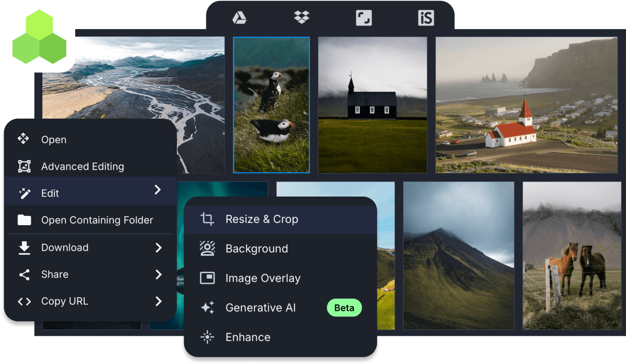626x364 pixels.
Task: Click the green Beta badge
Action: click(344, 308)
